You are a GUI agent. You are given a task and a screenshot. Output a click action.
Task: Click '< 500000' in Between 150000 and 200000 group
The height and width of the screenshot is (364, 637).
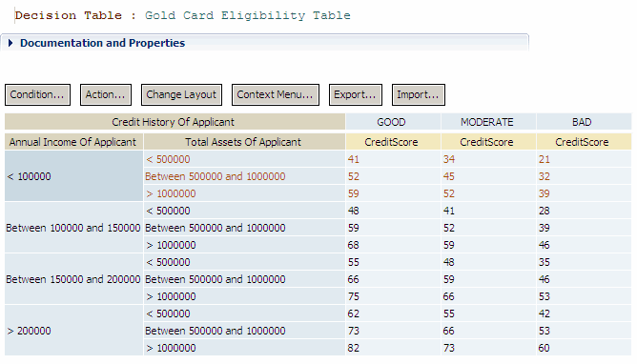244,262
